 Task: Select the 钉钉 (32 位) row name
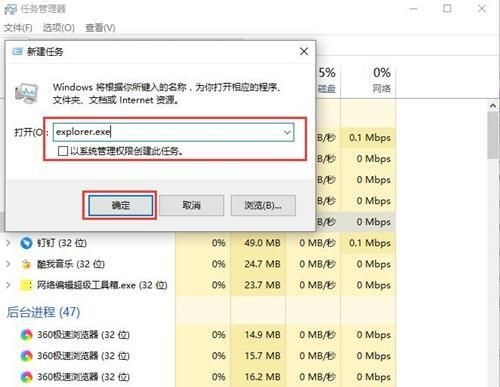tap(62, 243)
